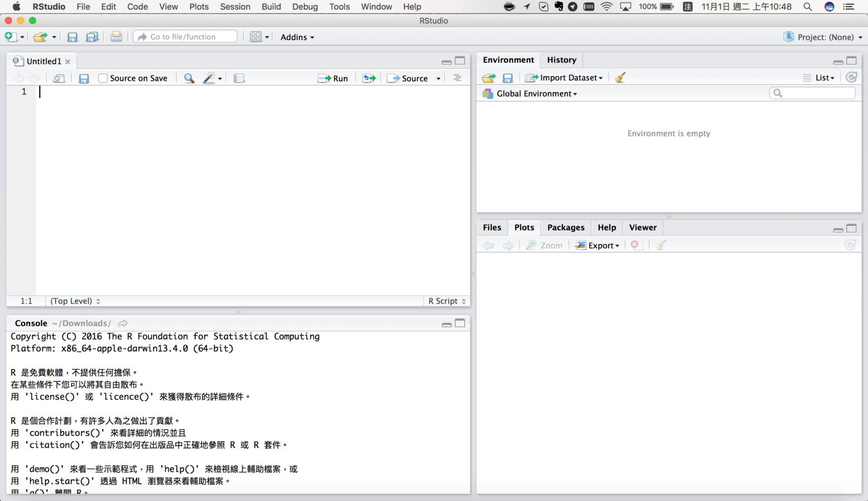Switch to the Files tab
Image resolution: width=868 pixels, height=501 pixels.
click(x=492, y=228)
